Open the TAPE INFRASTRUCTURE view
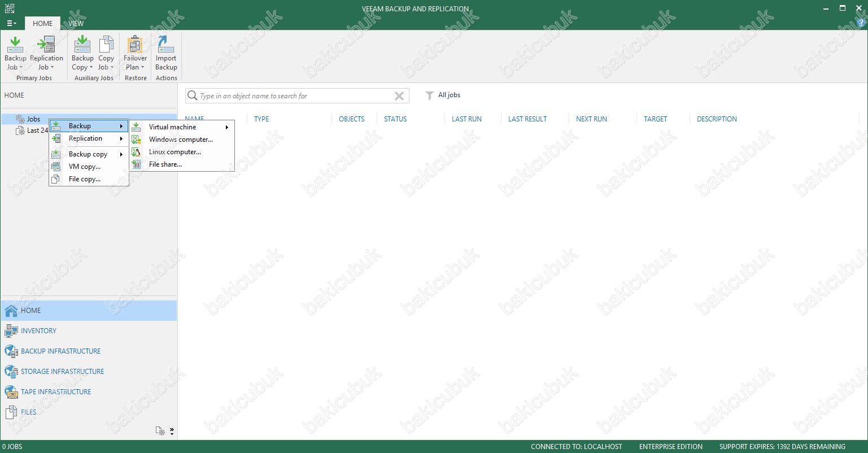868x453 pixels. tap(89, 392)
